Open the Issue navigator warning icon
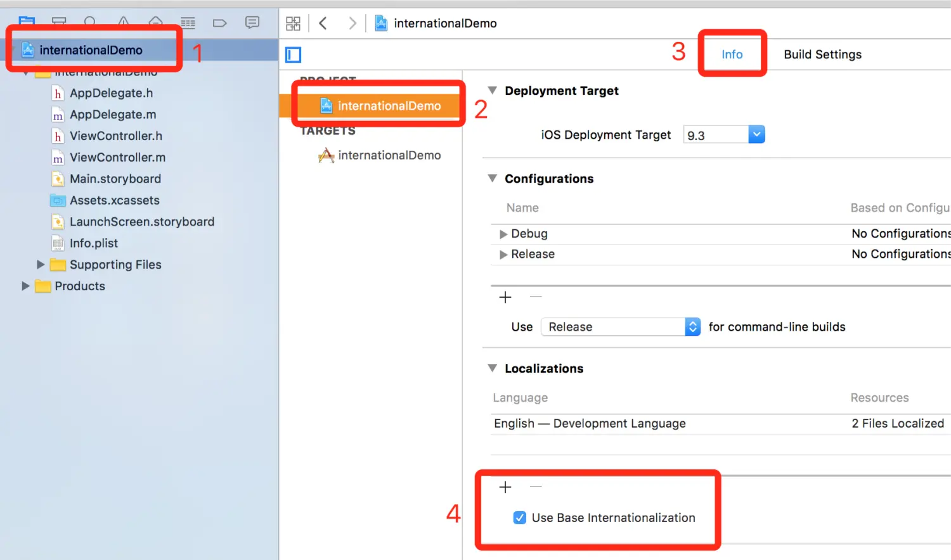 (x=123, y=23)
